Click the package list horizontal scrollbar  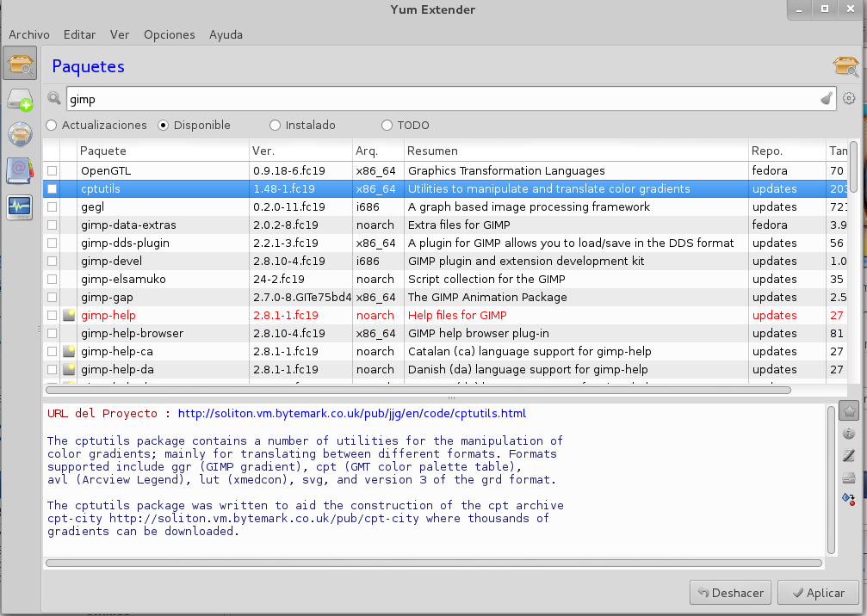[418, 390]
